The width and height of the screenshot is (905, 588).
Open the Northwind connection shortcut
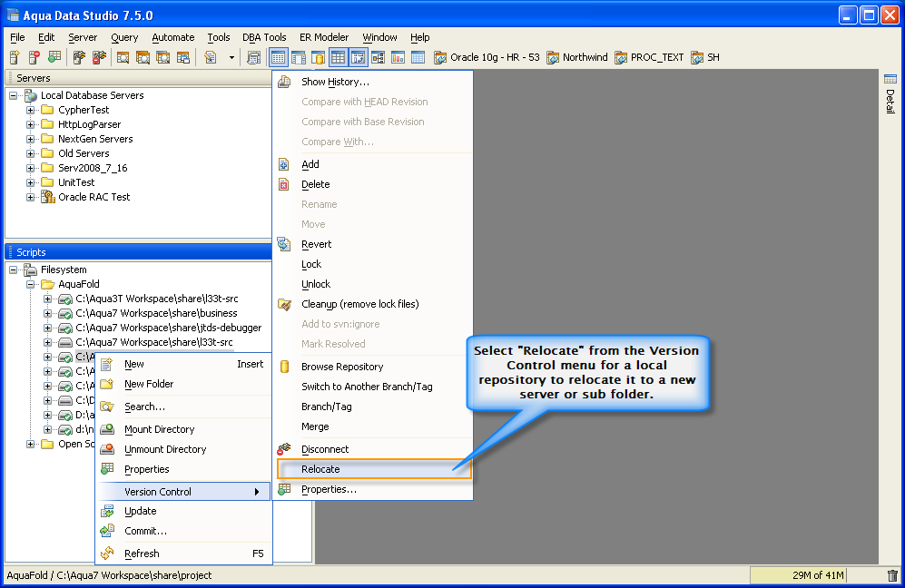[x=577, y=57]
